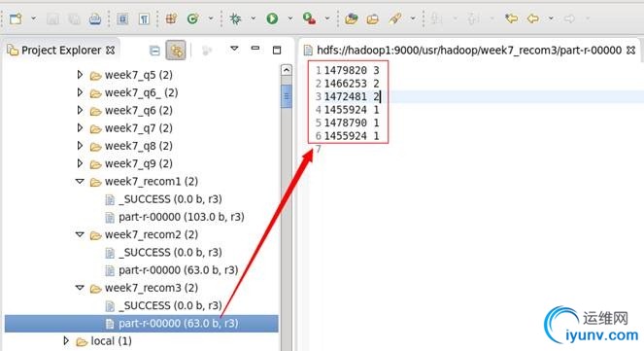
Task: Open the External Tools dropdown arrow
Action: (x=327, y=18)
